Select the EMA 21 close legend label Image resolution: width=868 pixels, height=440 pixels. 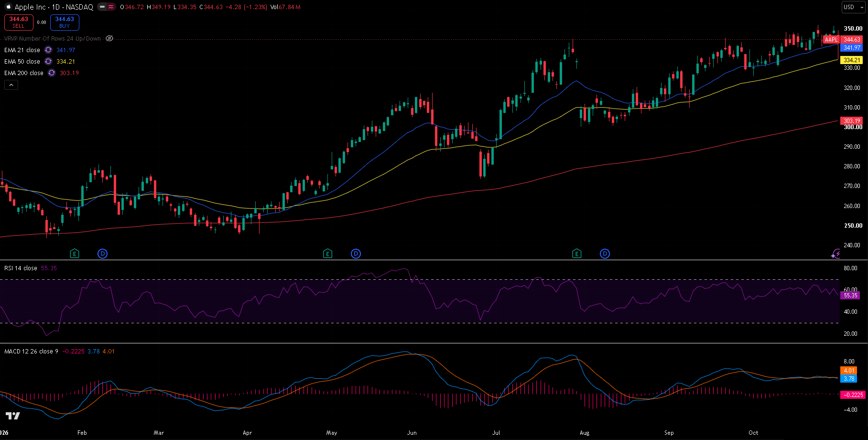click(22, 50)
